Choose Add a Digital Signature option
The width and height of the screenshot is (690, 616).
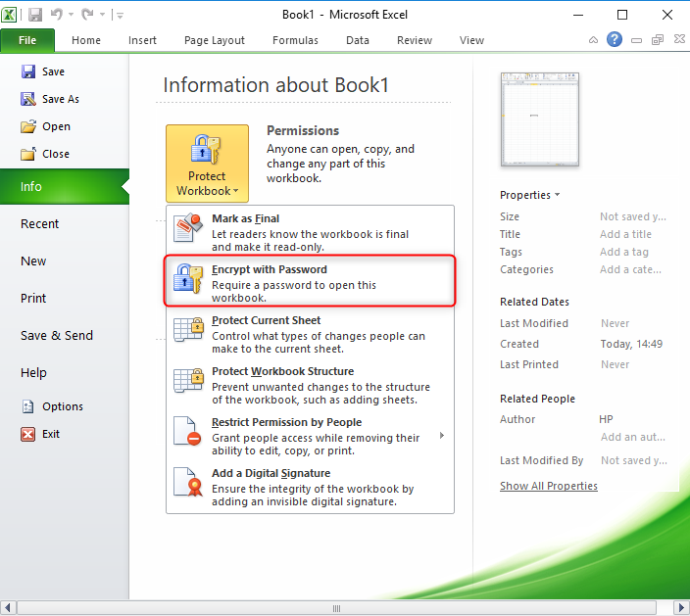coord(310,487)
